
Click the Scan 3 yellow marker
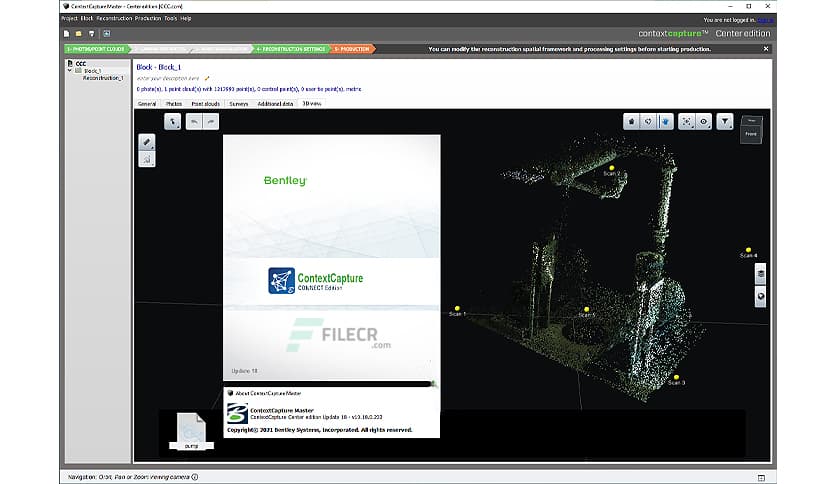pyautogui.click(x=676, y=377)
